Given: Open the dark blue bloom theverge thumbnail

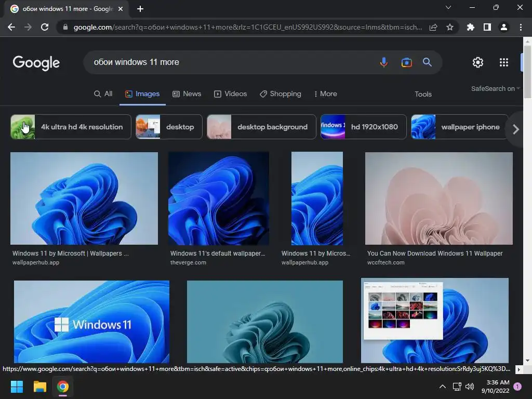Looking at the screenshot, I should [219, 198].
